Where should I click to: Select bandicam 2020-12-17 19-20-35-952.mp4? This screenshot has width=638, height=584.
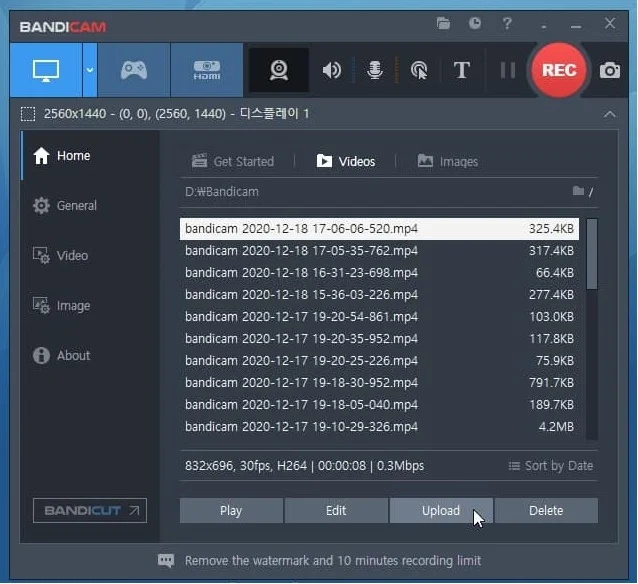tap(379, 339)
